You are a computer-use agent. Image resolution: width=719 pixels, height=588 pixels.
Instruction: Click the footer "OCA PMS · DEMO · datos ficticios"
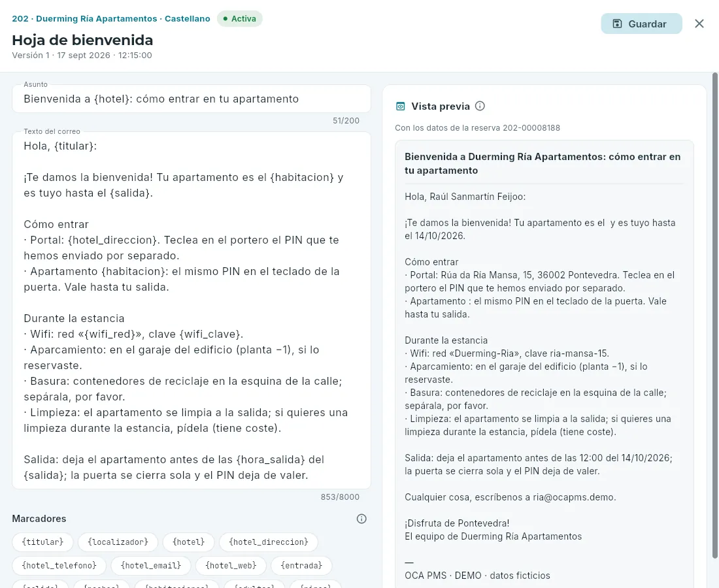coord(477,576)
